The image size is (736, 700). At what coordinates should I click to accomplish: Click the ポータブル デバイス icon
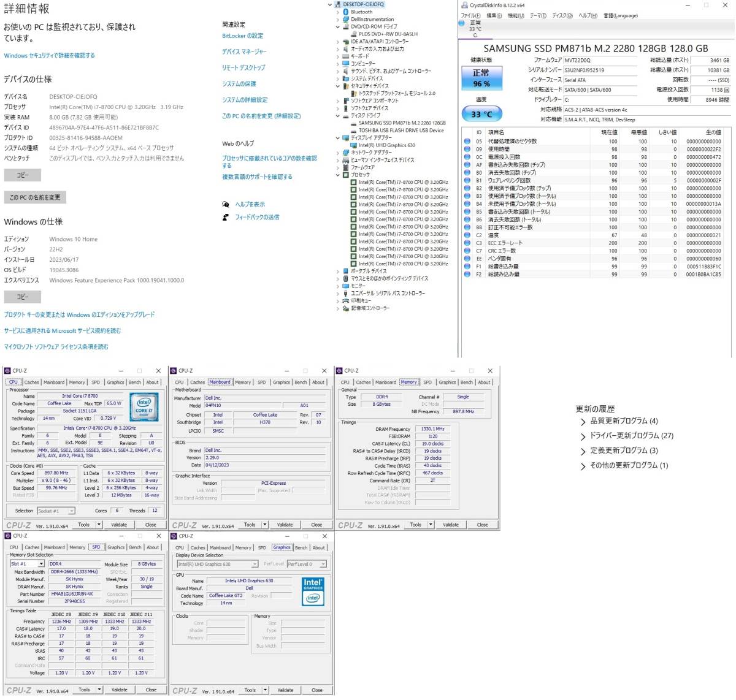[346, 271]
